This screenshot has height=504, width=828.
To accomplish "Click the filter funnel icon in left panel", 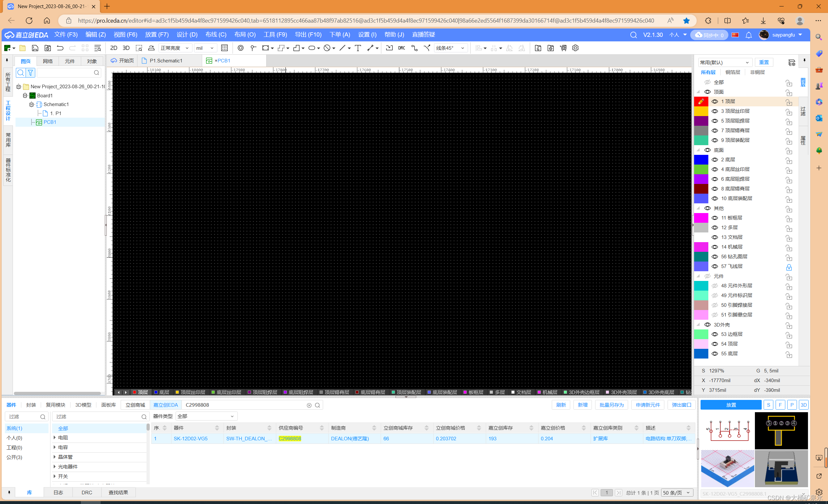I will pos(31,72).
